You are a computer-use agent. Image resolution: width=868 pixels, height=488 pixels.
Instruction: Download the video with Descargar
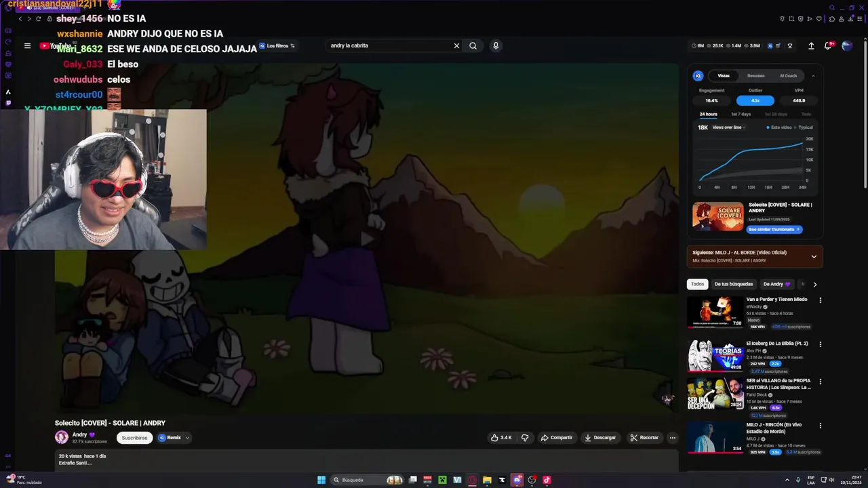click(x=600, y=438)
